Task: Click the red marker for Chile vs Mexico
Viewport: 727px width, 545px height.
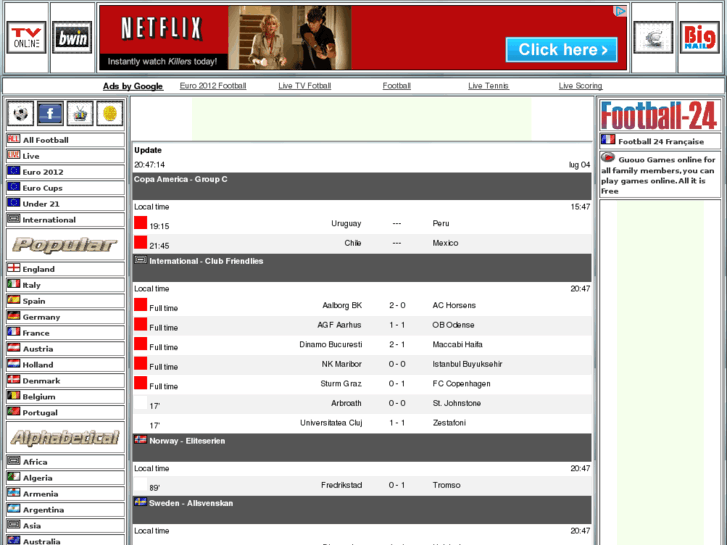Action: point(140,242)
